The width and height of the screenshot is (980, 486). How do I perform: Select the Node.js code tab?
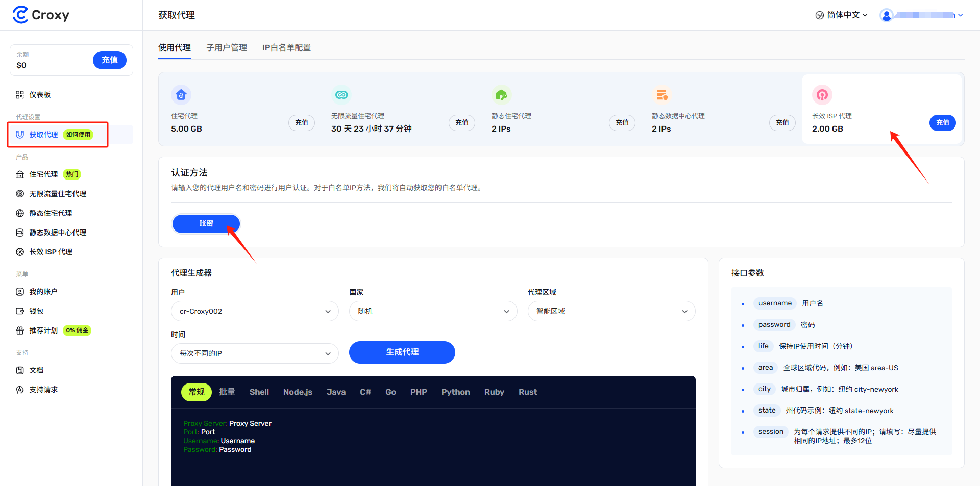[298, 392]
